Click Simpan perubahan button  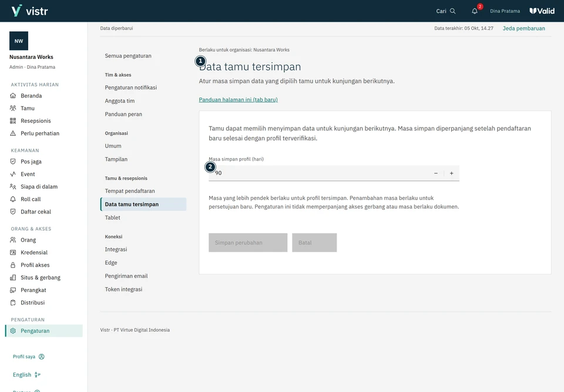[x=248, y=243]
